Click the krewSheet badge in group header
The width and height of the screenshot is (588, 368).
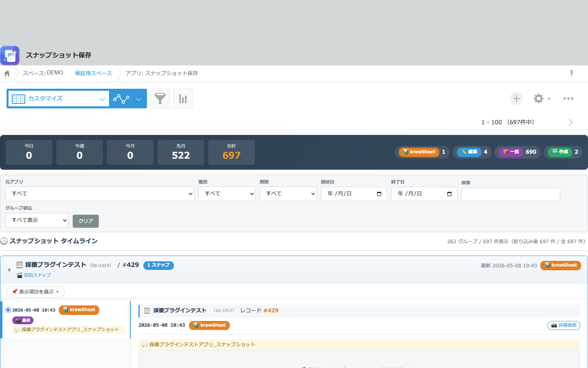click(561, 265)
